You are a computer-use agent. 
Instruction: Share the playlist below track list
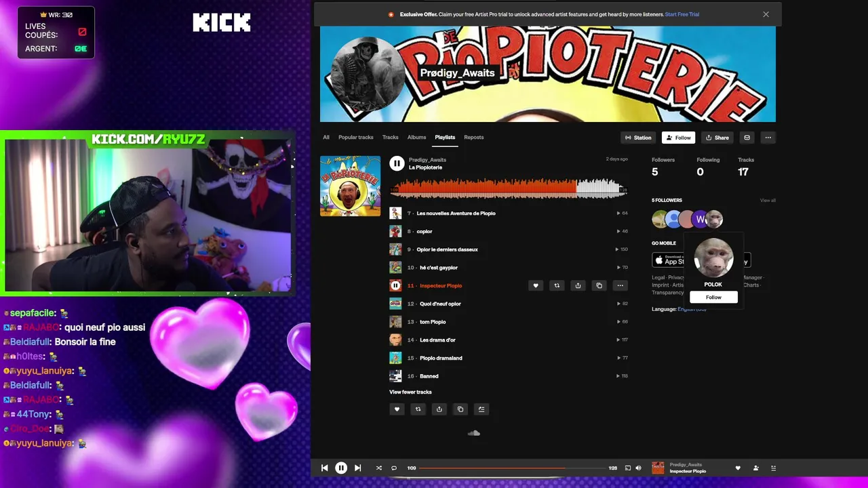click(x=439, y=409)
